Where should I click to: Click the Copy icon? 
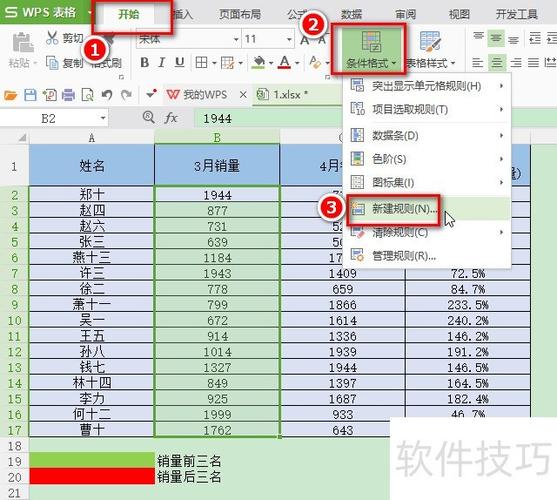[52, 63]
